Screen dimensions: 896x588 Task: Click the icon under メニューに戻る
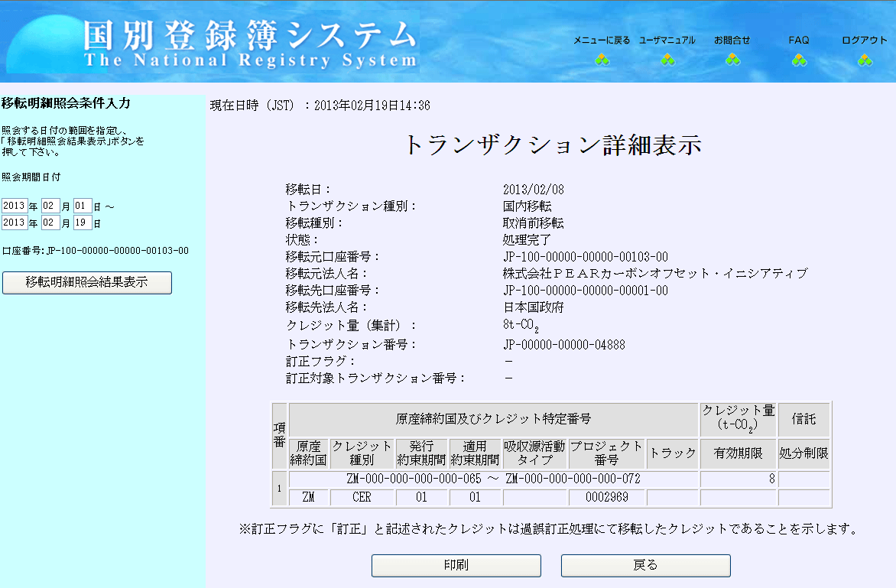(602, 60)
